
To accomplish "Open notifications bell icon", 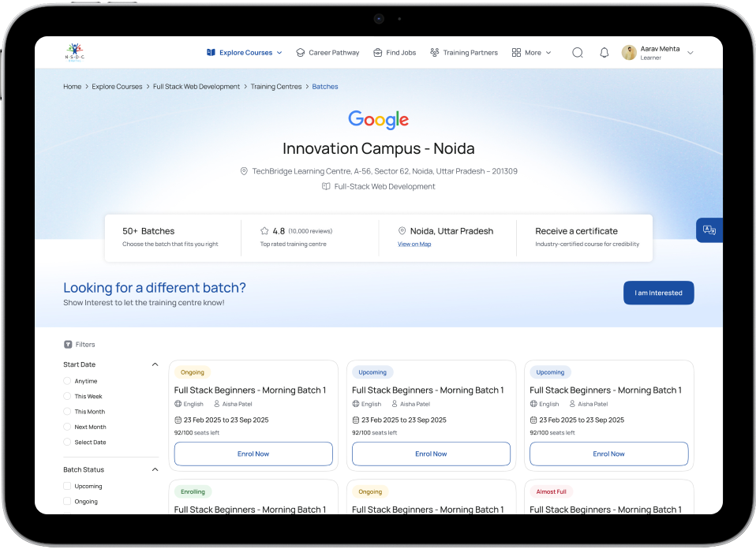I will tap(604, 53).
